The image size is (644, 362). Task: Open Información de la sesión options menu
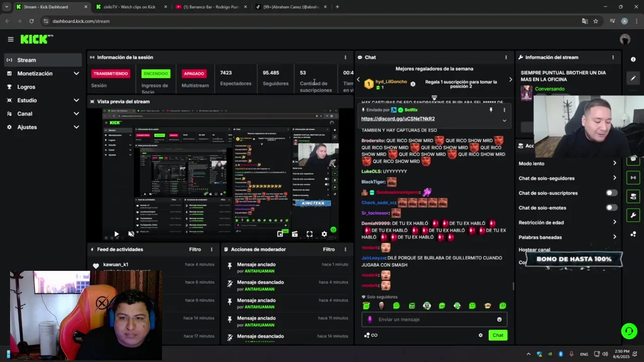345,57
